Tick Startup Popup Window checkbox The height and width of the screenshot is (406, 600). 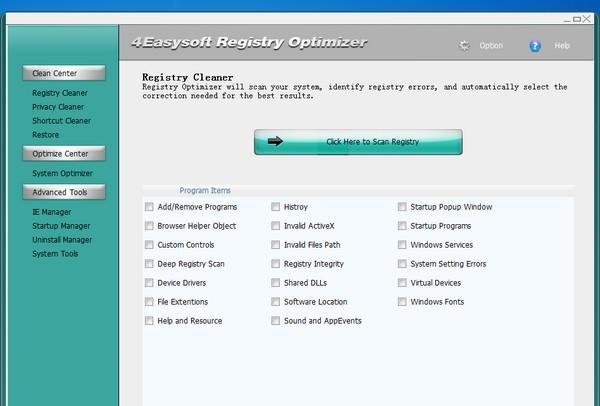point(402,207)
